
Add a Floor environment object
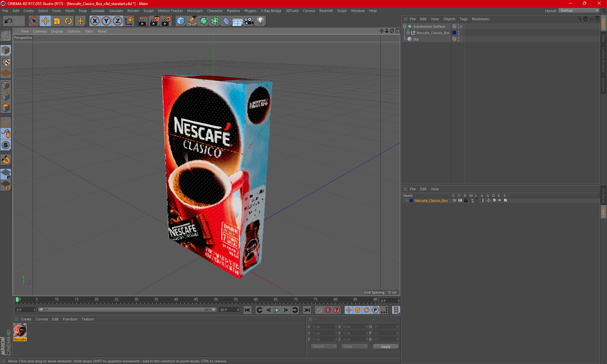238,21
